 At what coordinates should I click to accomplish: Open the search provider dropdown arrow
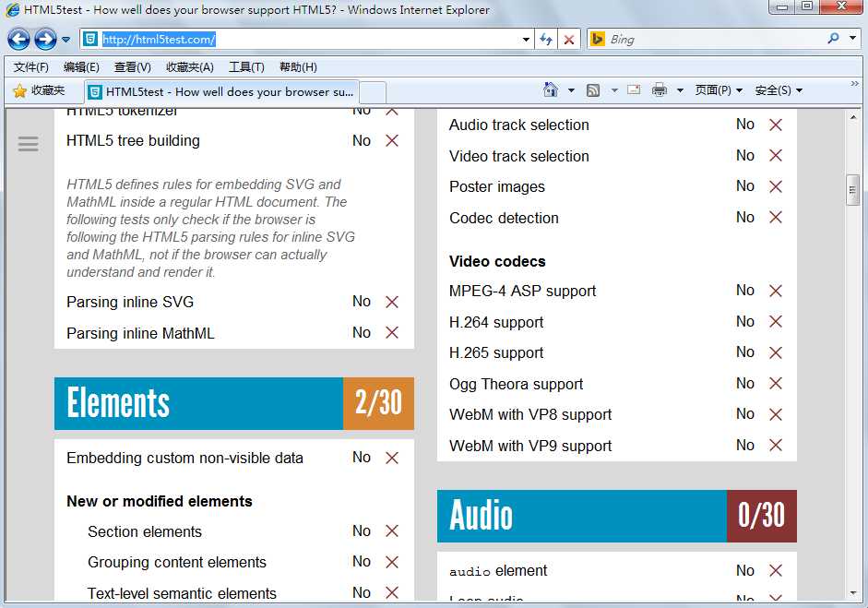click(852, 39)
